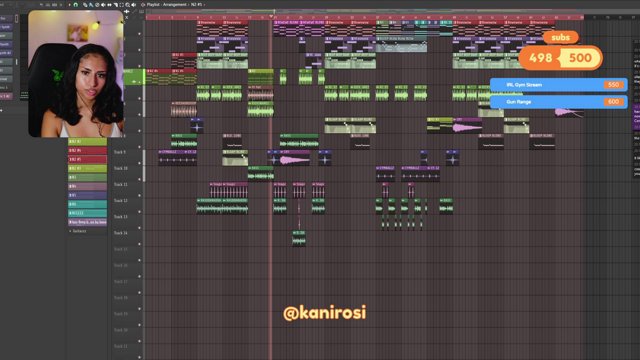Select the Mute tool speaker icon
This screenshot has height=360, width=640.
tap(103, 5)
